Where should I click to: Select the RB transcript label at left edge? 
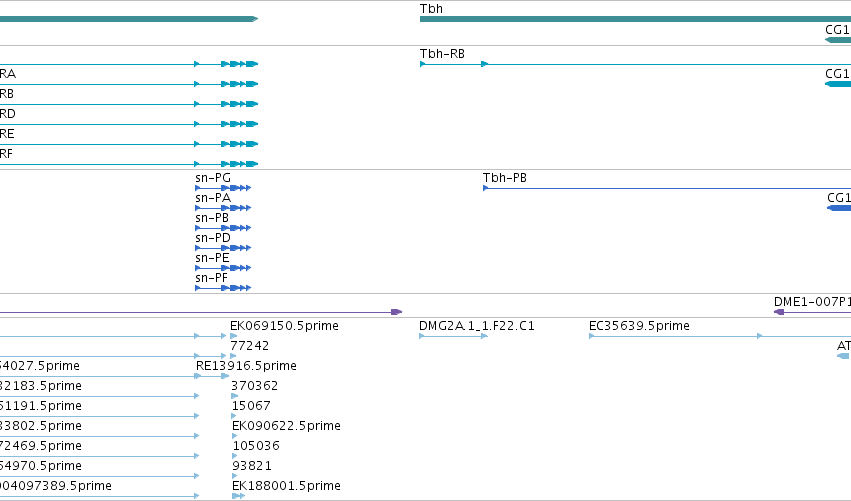7,94
